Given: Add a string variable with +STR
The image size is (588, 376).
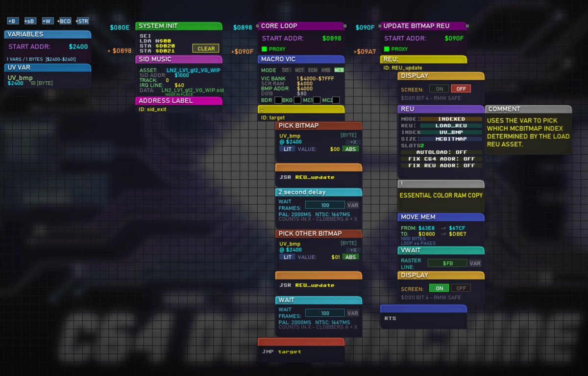Looking at the screenshot, I should point(82,21).
